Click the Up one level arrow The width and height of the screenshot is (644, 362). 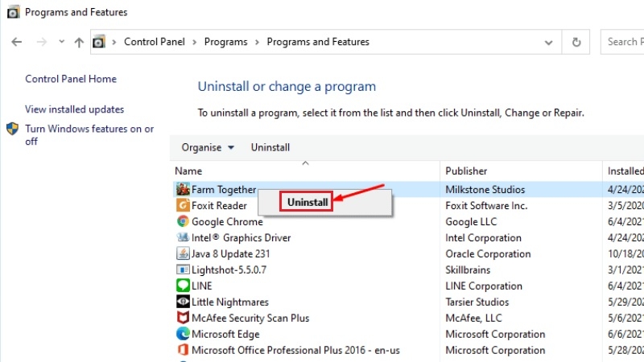pos(79,42)
